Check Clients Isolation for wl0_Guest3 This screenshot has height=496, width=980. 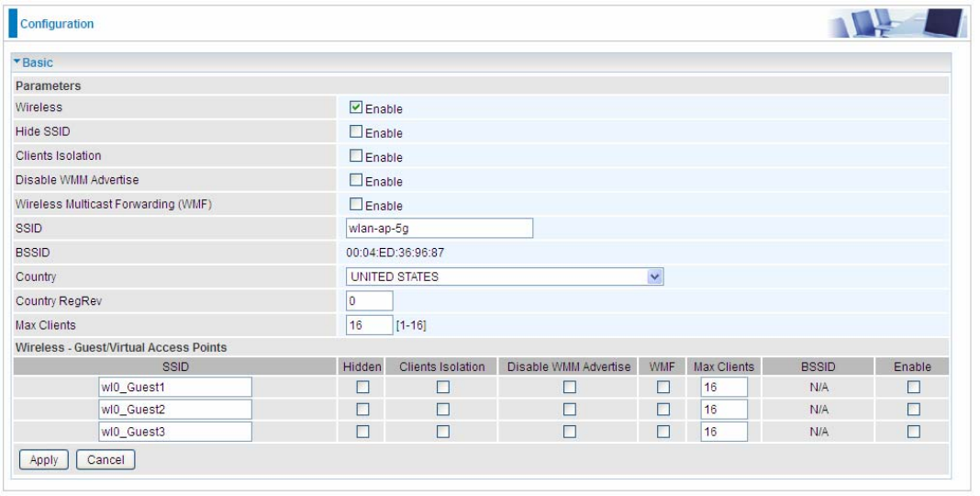point(442,432)
